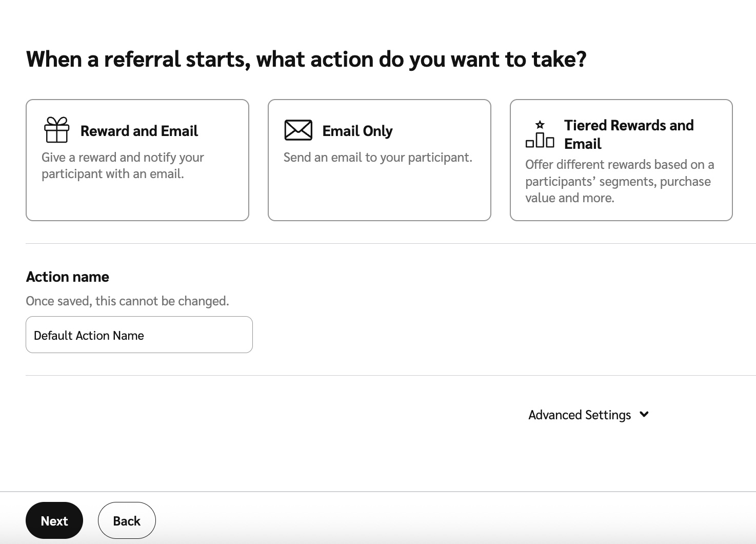Image resolution: width=756 pixels, height=544 pixels.
Task: Click the tiered podium star icon
Action: click(540, 134)
